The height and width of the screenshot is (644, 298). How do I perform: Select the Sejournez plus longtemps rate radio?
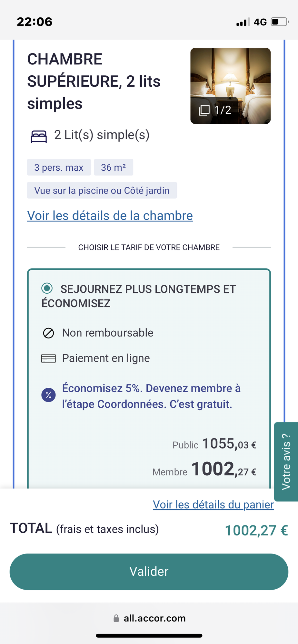pos(47,288)
